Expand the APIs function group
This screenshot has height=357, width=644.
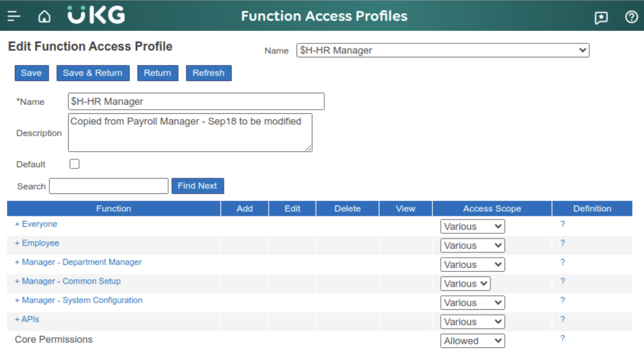tap(27, 319)
